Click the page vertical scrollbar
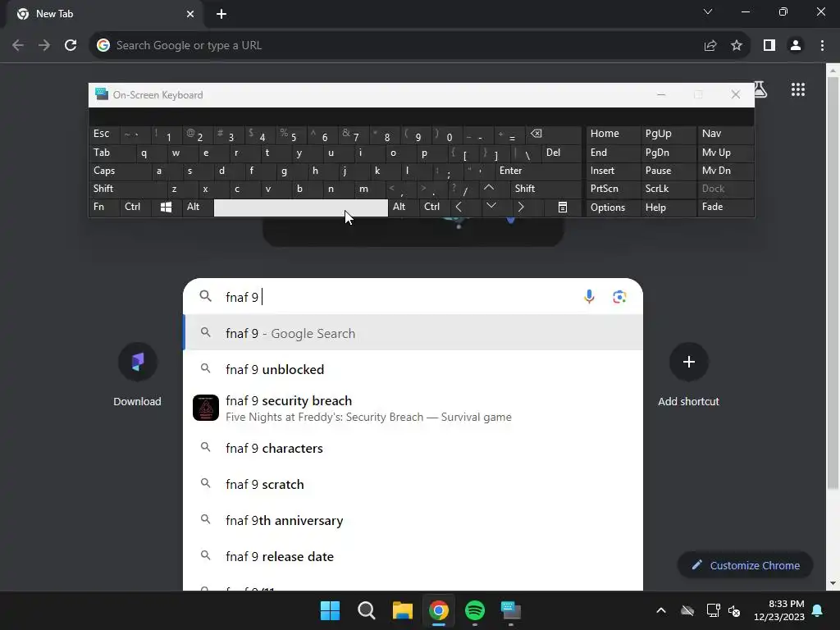This screenshot has height=630, width=840. (833, 284)
